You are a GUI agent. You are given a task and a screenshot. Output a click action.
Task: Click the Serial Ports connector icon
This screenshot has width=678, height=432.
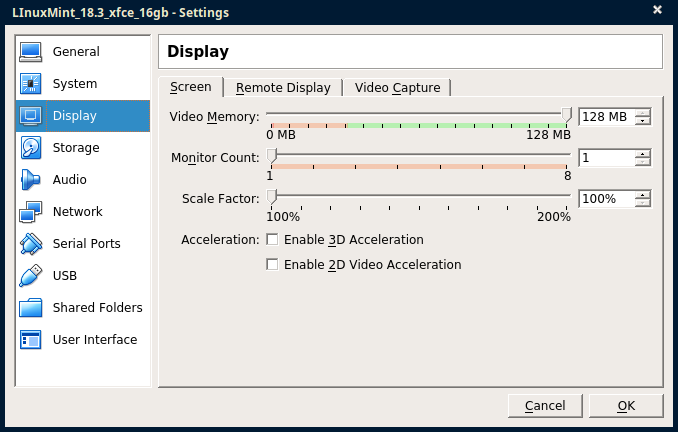(30, 244)
